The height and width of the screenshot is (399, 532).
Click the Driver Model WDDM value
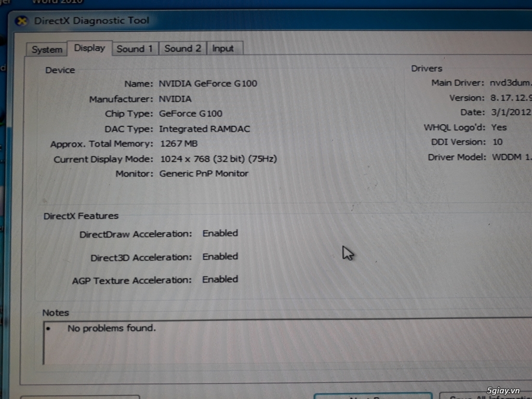(x=512, y=157)
